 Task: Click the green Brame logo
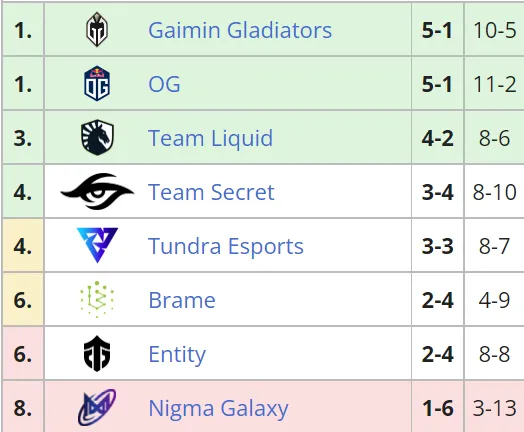click(x=97, y=299)
